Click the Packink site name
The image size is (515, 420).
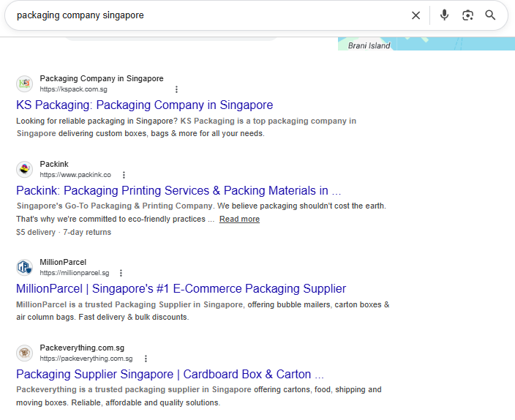point(54,164)
